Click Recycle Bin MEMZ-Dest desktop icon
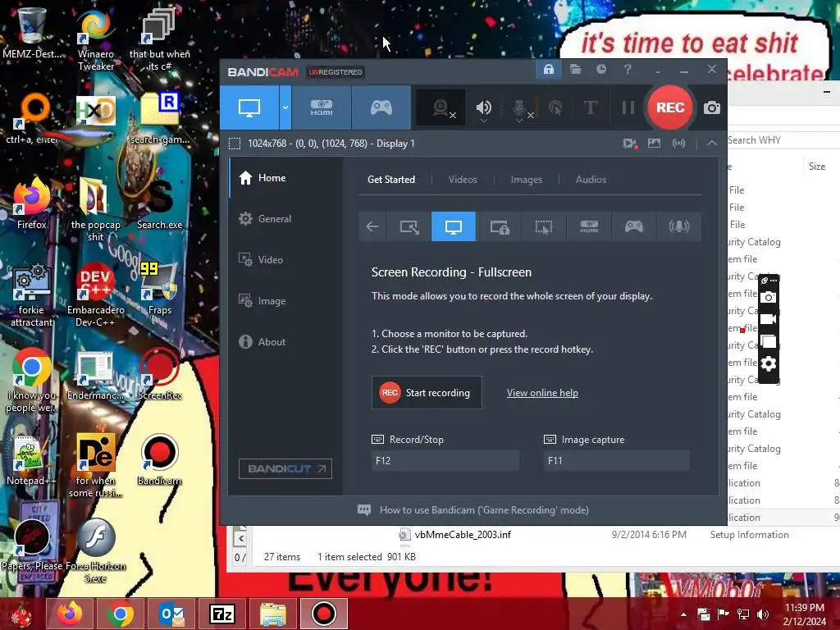Viewport: 840px width, 630px height. pos(31,33)
